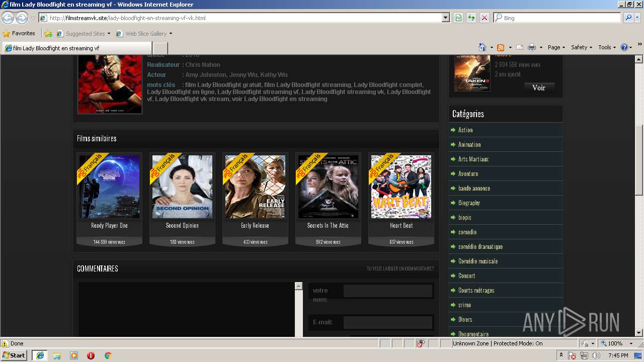
Task: Click the E-mail input field
Action: click(388, 322)
